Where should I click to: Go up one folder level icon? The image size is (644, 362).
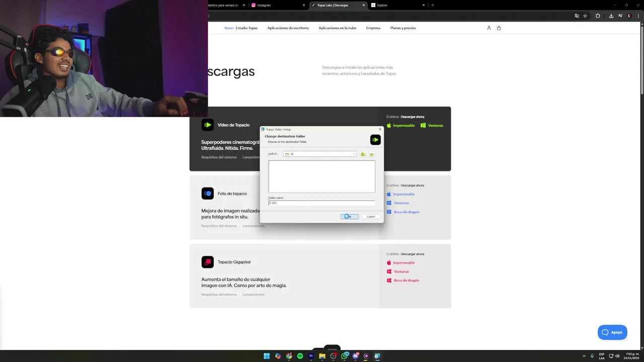(x=363, y=154)
